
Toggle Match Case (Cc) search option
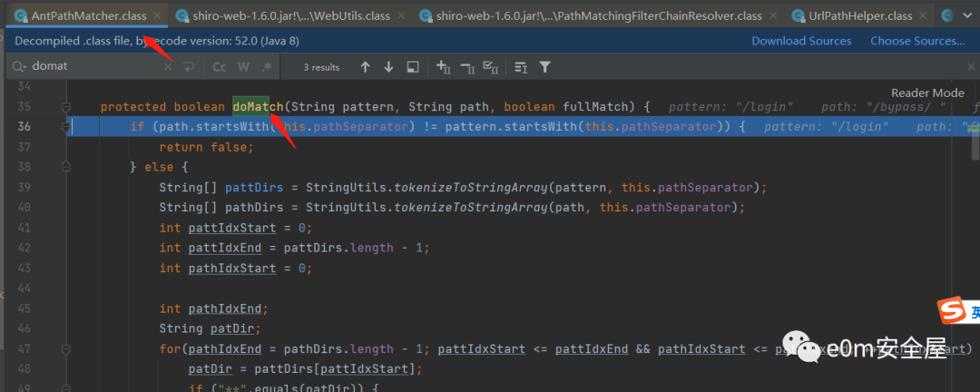coord(220,67)
